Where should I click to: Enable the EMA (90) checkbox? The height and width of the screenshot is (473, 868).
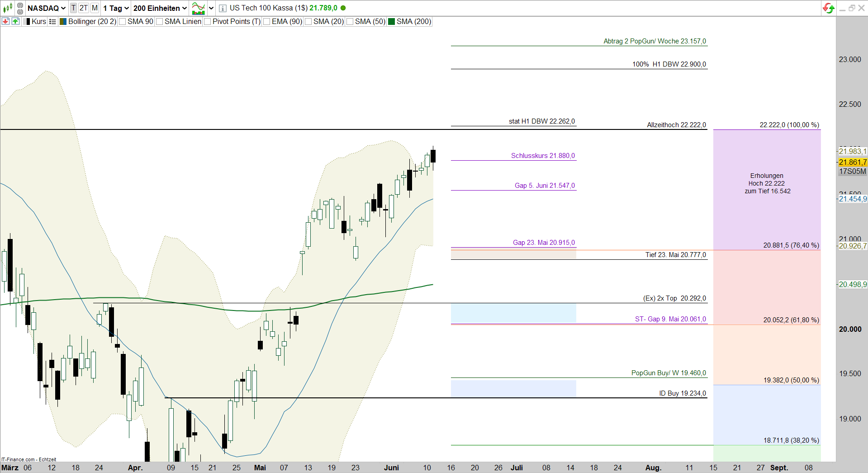point(267,22)
